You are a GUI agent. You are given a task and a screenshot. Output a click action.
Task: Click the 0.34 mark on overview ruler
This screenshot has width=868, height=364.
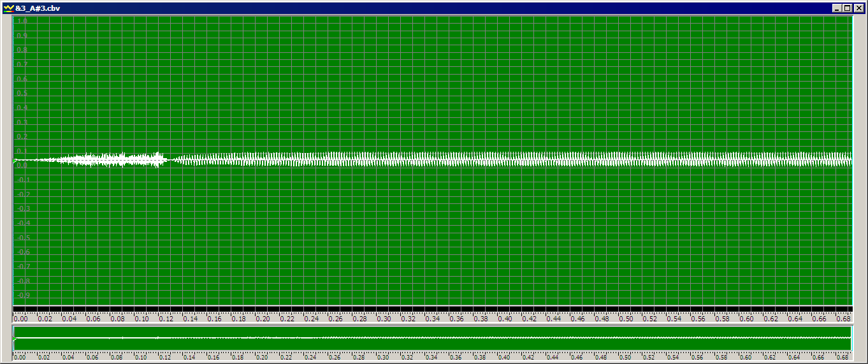coord(431,358)
